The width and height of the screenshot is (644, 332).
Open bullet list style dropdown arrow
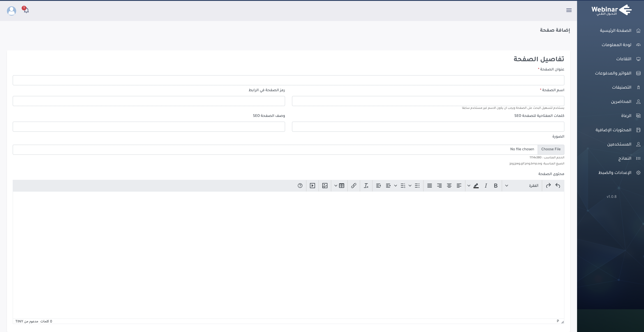pyautogui.click(x=410, y=185)
